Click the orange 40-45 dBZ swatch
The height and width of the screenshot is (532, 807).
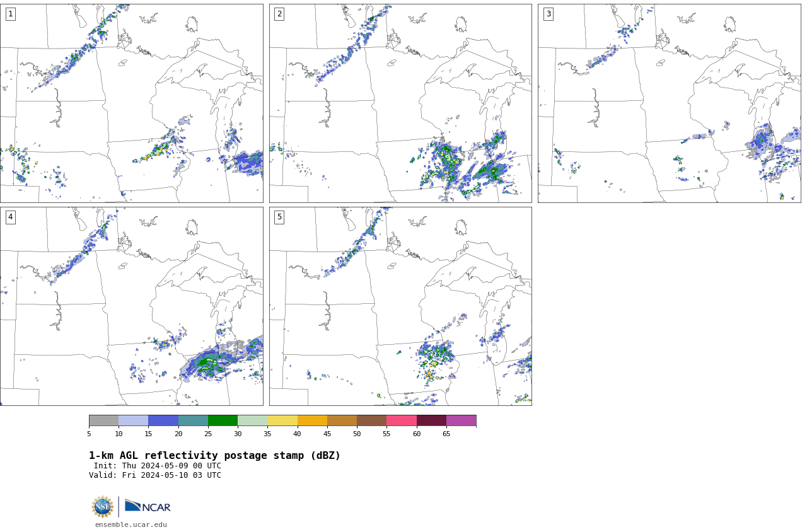tap(312, 420)
